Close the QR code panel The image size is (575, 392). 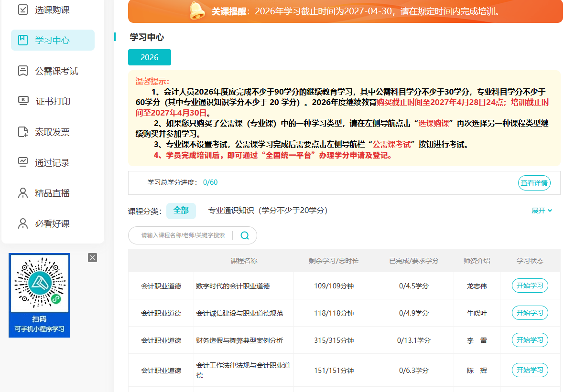(x=93, y=258)
